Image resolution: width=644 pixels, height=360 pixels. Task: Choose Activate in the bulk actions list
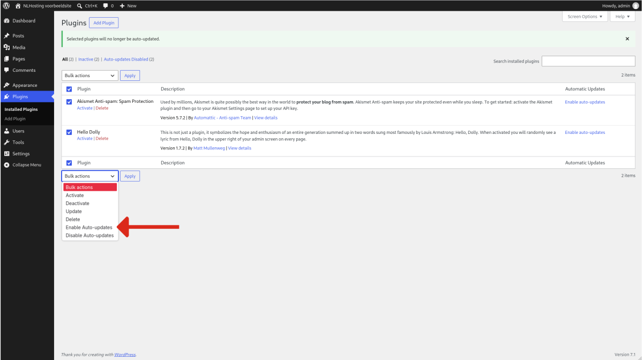pos(90,196)
